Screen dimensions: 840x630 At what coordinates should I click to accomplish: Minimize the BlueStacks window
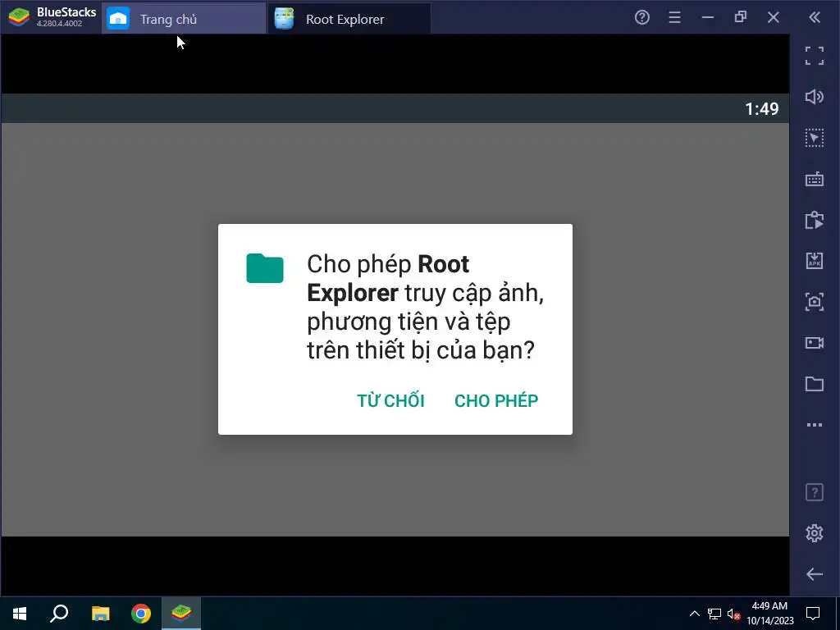[708, 18]
